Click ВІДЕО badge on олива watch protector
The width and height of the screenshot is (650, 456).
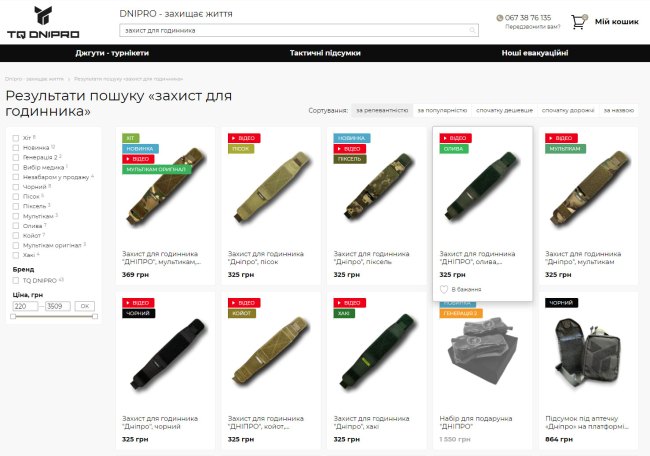pyautogui.click(x=455, y=138)
